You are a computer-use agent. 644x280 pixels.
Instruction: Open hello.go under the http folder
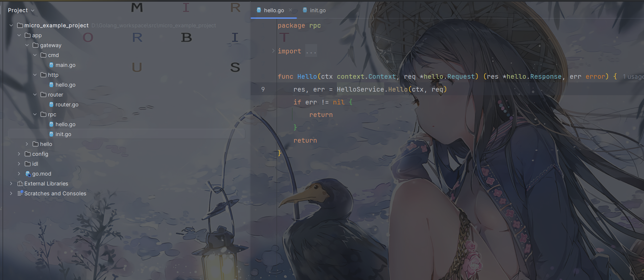(65, 85)
